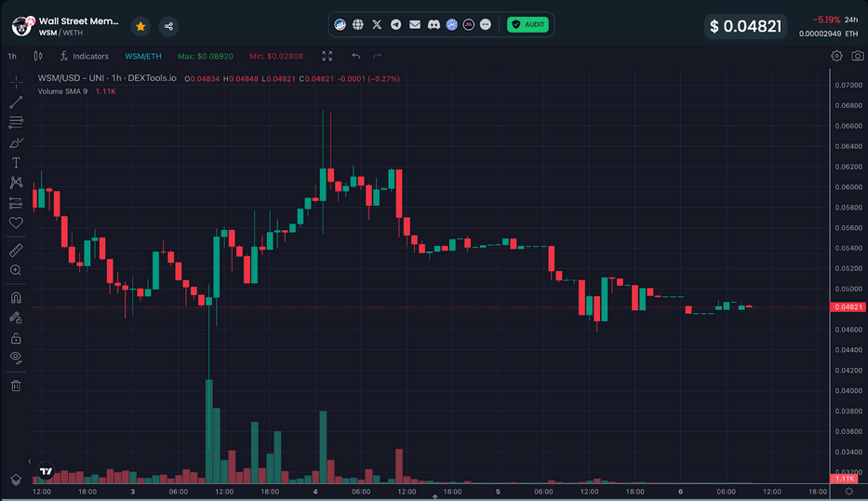Screen dimensions: 868x501
Task: Select the trend line drawing tool
Action: (x=16, y=102)
